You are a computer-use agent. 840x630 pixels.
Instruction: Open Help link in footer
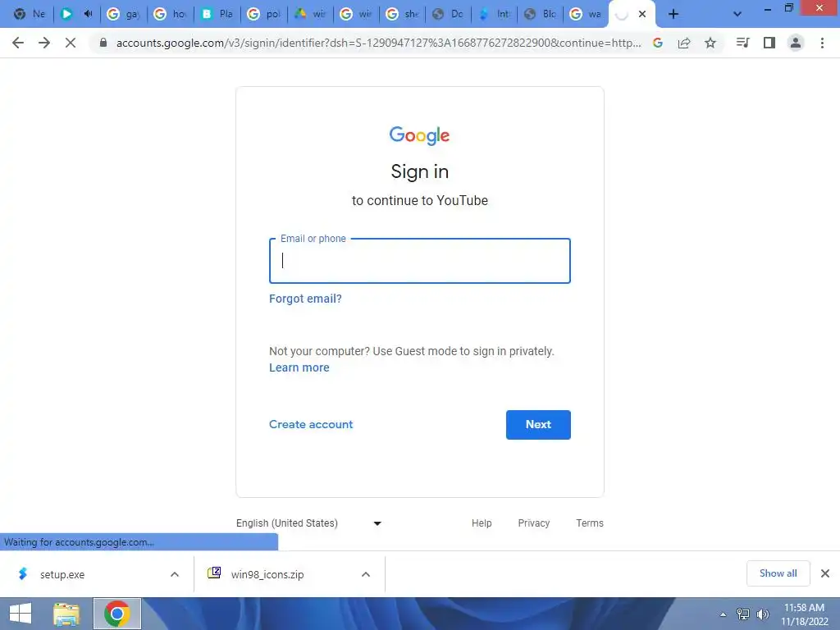pyautogui.click(x=482, y=523)
